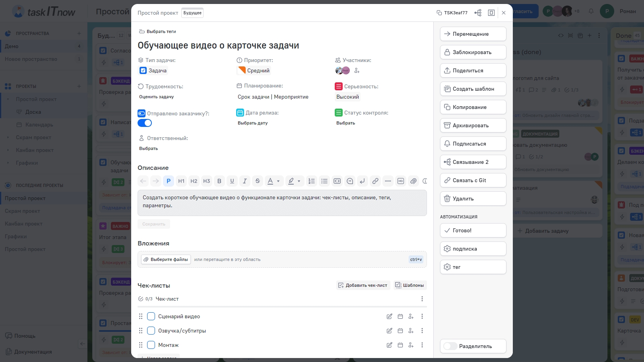The height and width of the screenshot is (362, 644).
Task: Insert a numbered list in description
Action: pos(311,181)
